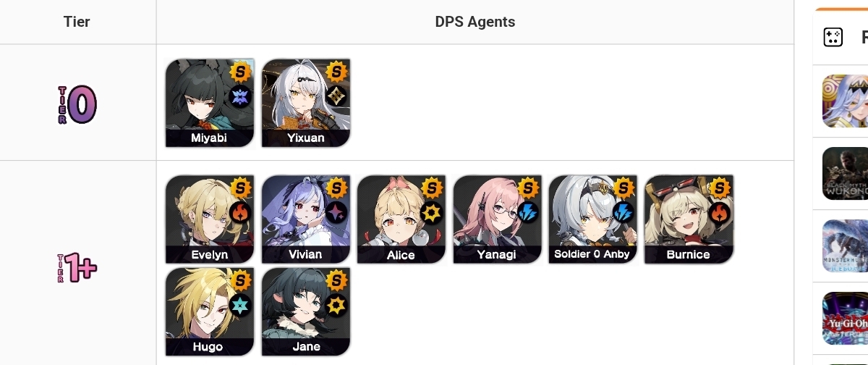
Task: Click Evelyn's fire element icon
Action: tap(239, 212)
